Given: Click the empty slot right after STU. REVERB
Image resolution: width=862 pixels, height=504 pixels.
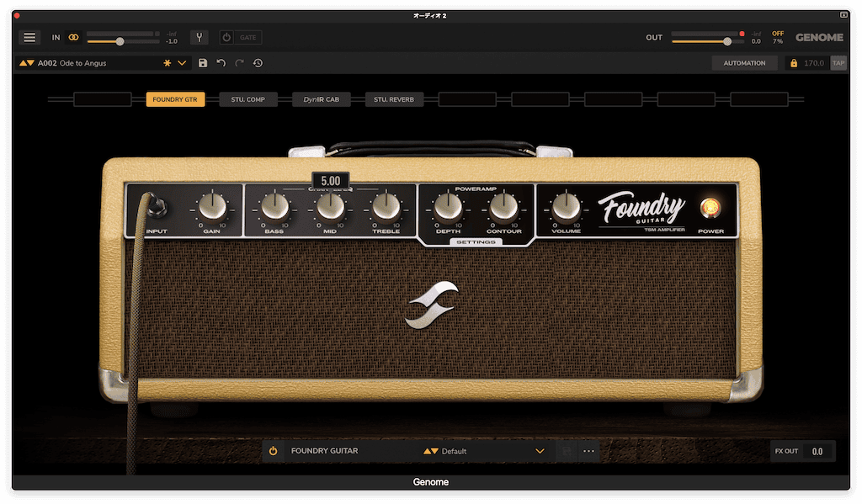Looking at the screenshot, I should [x=467, y=99].
